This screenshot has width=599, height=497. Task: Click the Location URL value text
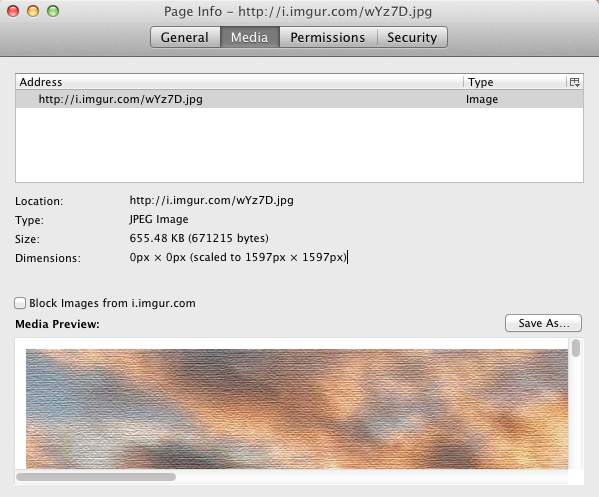pyautogui.click(x=212, y=200)
